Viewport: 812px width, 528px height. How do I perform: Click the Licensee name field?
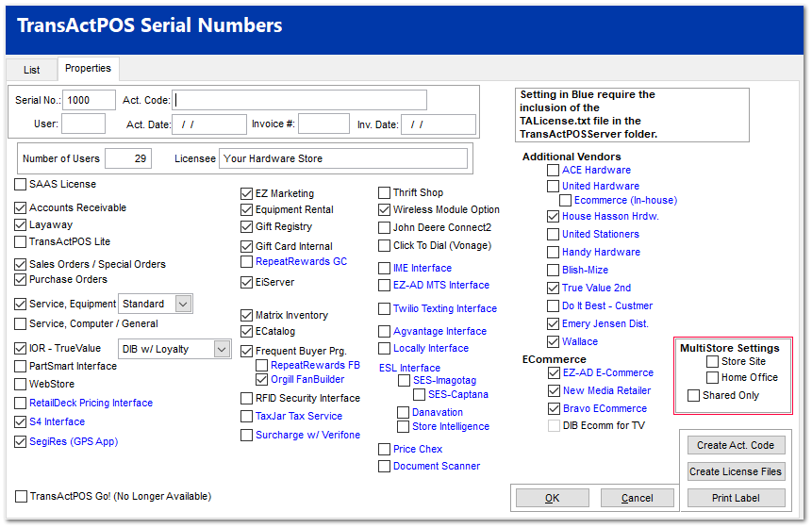click(343, 158)
